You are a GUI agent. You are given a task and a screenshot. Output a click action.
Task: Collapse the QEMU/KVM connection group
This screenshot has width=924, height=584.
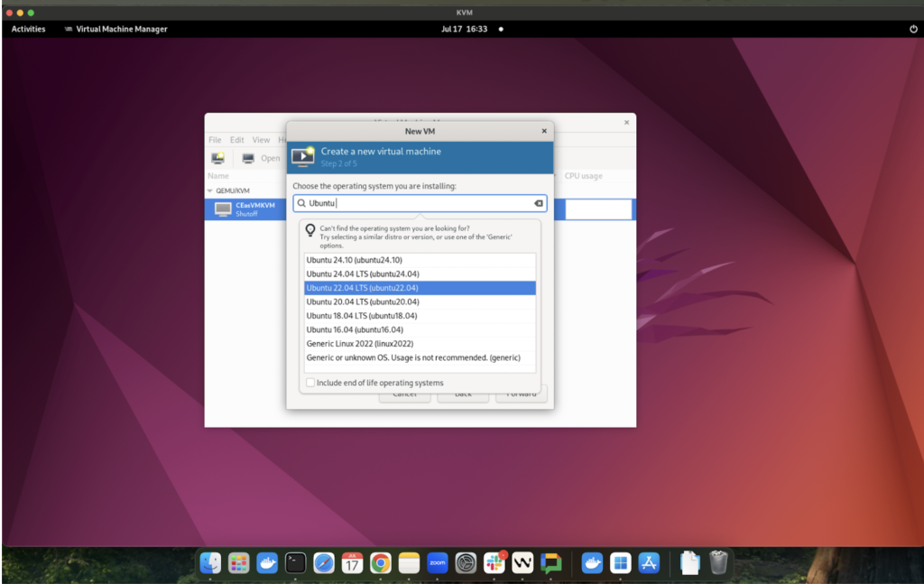tap(209, 191)
